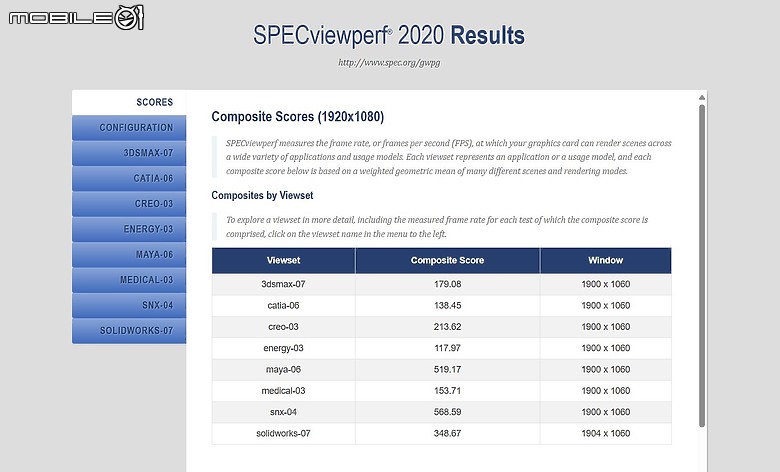Click the SPECviewperf 2020 Results title
780x472 pixels.
click(x=389, y=36)
